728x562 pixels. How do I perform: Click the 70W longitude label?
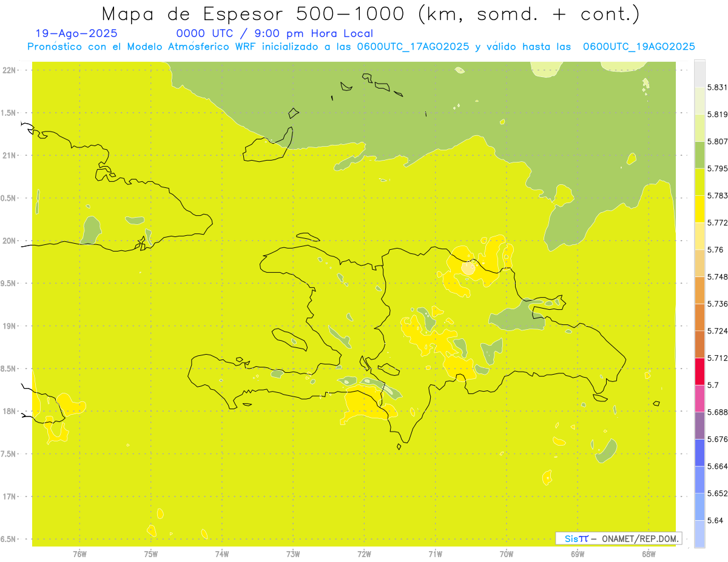pos(507,554)
